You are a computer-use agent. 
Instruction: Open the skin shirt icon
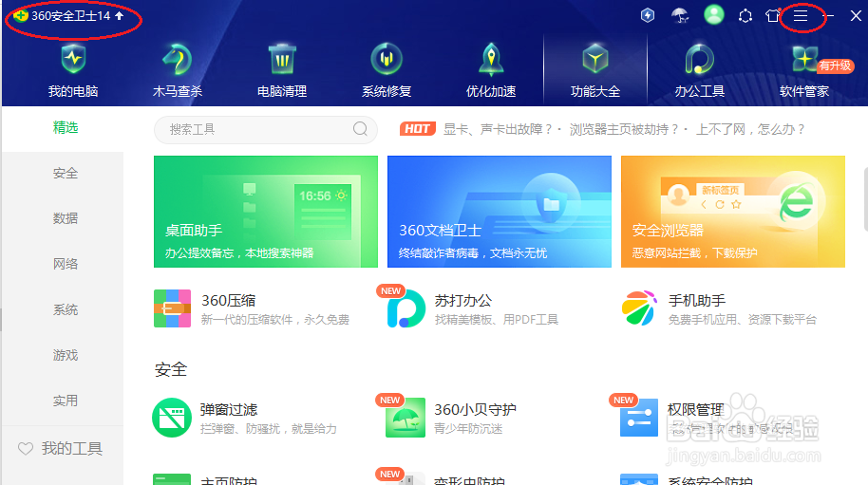click(x=773, y=15)
